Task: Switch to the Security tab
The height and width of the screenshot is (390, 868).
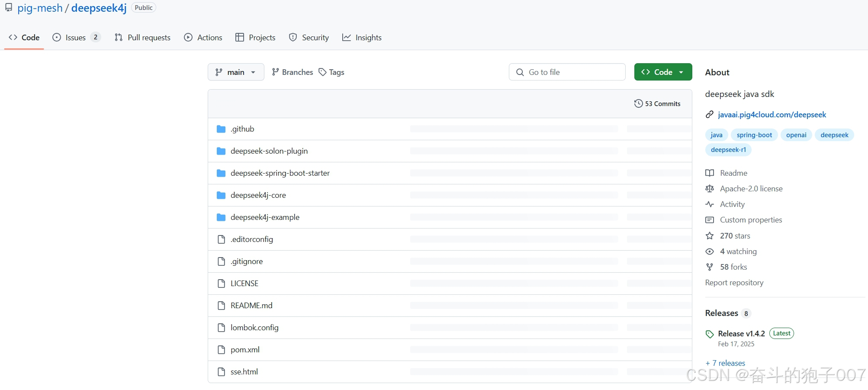Action: tap(309, 38)
